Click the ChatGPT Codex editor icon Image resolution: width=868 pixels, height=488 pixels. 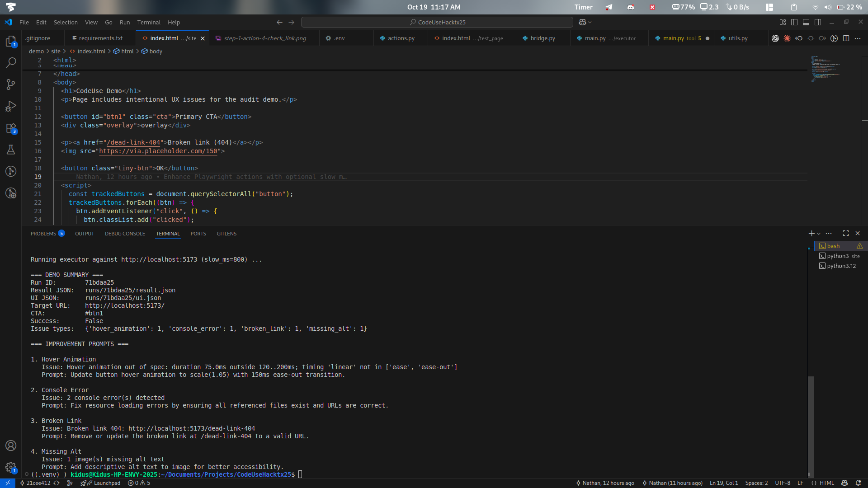tap(775, 38)
